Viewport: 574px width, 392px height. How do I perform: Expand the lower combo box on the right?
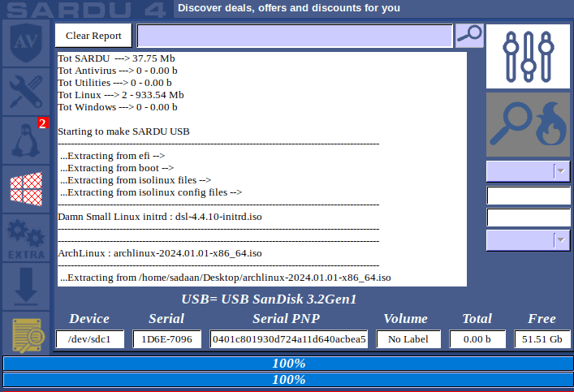528,240
